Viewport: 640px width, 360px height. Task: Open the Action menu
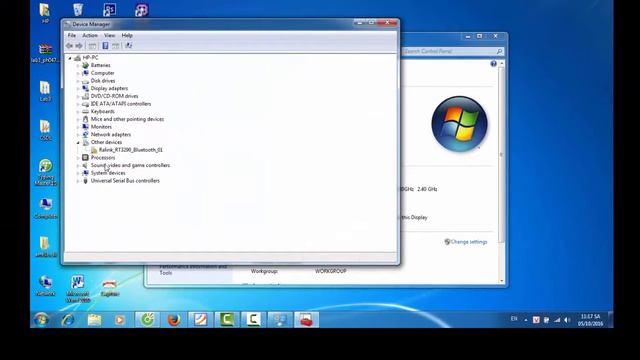click(x=90, y=36)
